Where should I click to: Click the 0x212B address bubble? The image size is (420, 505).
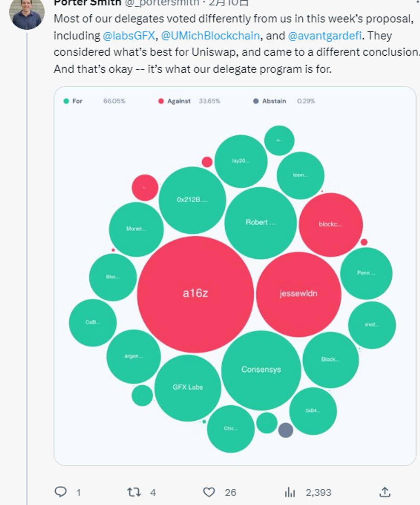192,200
